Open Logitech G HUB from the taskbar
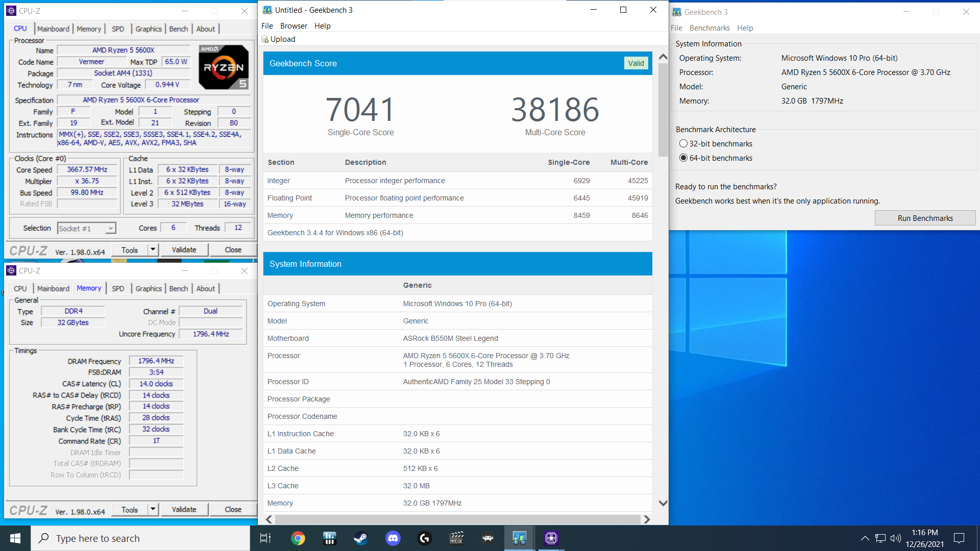The image size is (980, 551). point(425,538)
